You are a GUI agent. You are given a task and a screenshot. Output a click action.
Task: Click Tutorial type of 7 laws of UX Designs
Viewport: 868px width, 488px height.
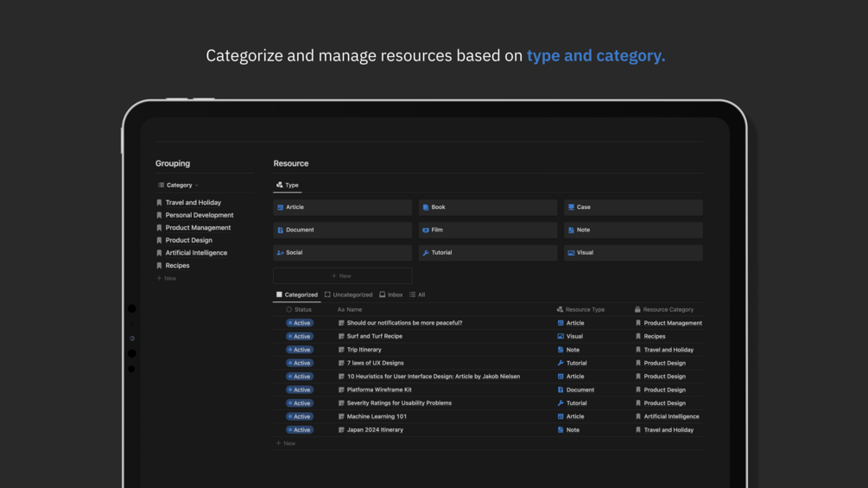[572, 363]
